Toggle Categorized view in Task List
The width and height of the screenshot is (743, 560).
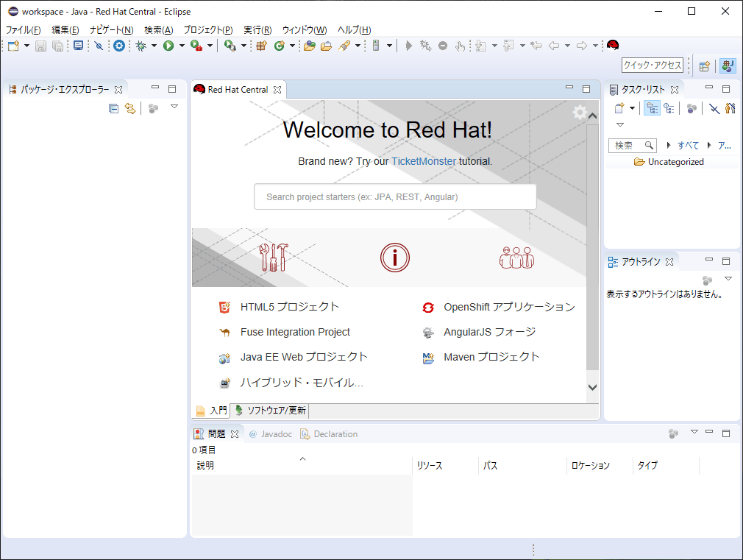tap(652, 109)
